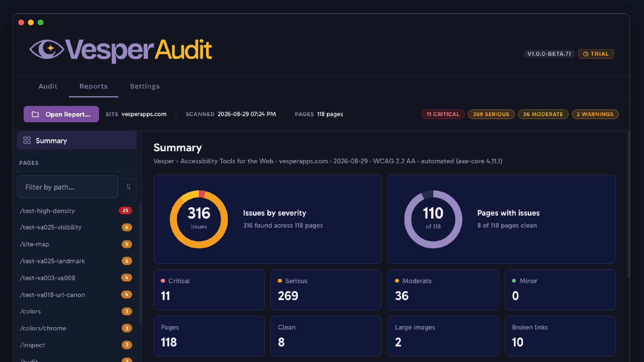Open the Settings tab
644x362 pixels.
(x=145, y=86)
